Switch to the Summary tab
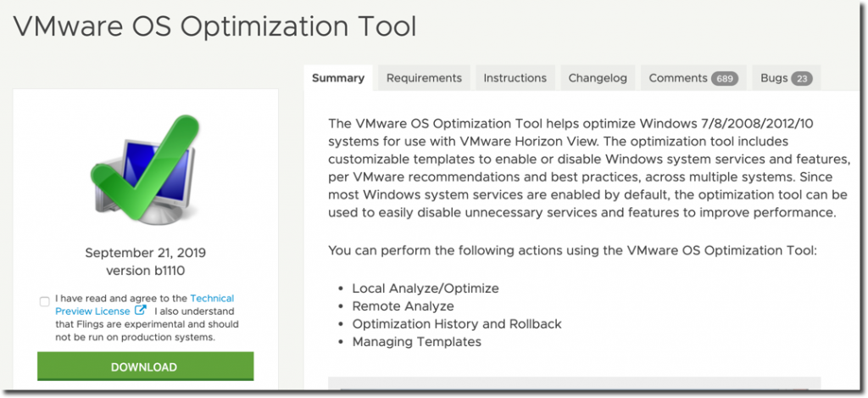 [x=337, y=78]
